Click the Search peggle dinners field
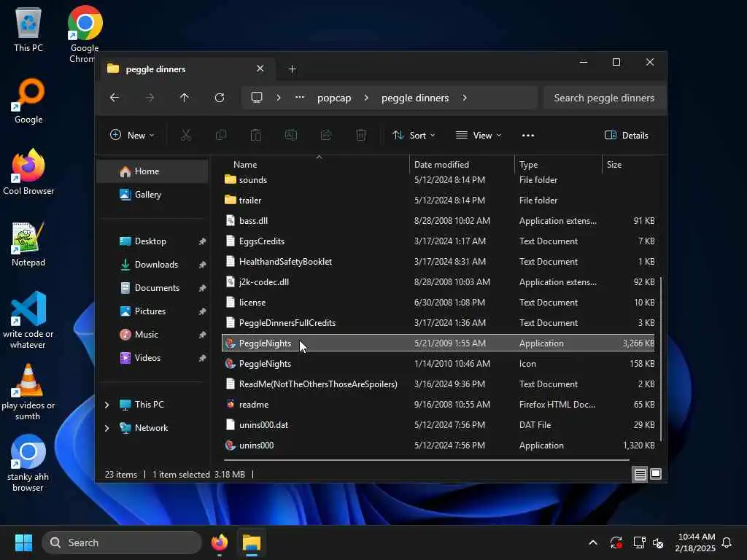The width and height of the screenshot is (747, 560). pyautogui.click(x=604, y=98)
